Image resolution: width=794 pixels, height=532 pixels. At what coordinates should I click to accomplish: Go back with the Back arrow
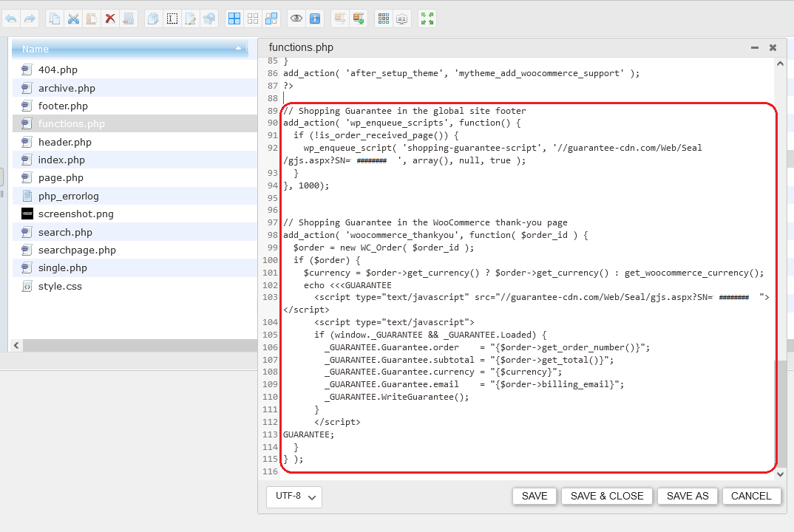tap(11, 19)
